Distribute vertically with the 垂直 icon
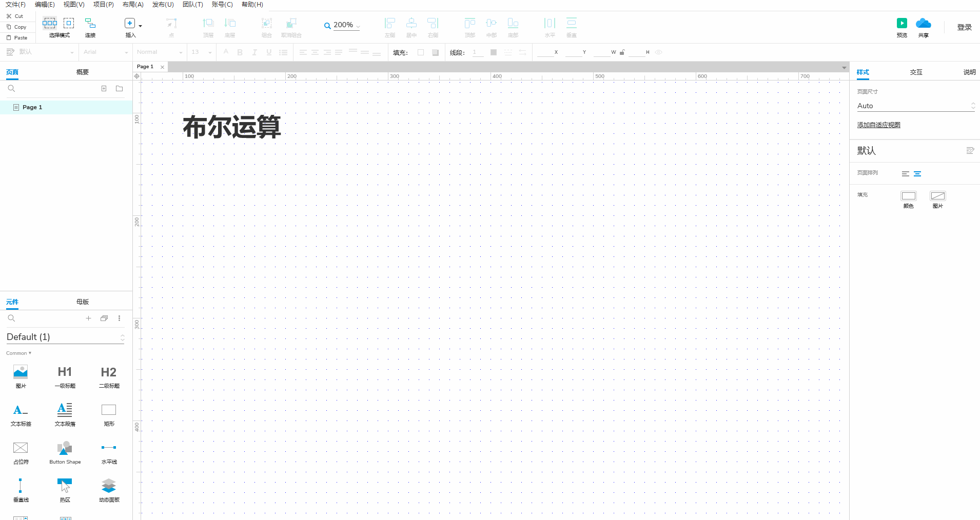The width and height of the screenshot is (980, 520). coord(572,23)
